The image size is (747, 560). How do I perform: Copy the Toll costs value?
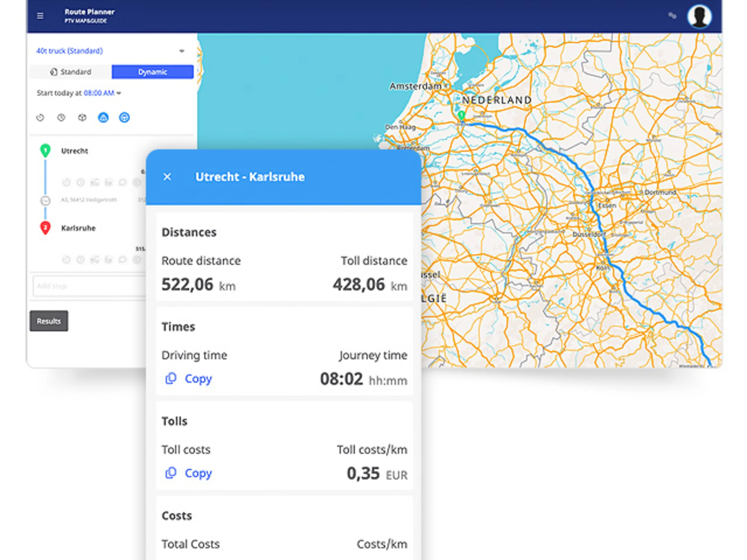(x=189, y=473)
